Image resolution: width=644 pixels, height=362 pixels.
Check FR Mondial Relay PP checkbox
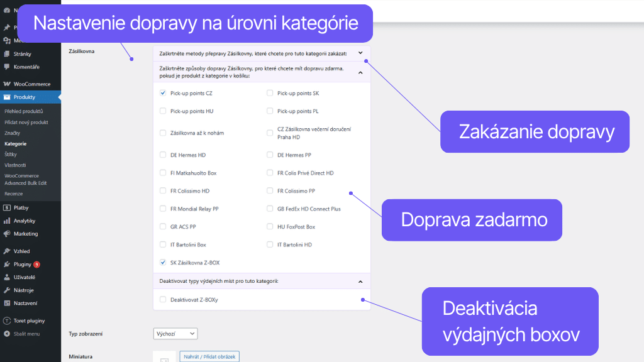pos(163,209)
